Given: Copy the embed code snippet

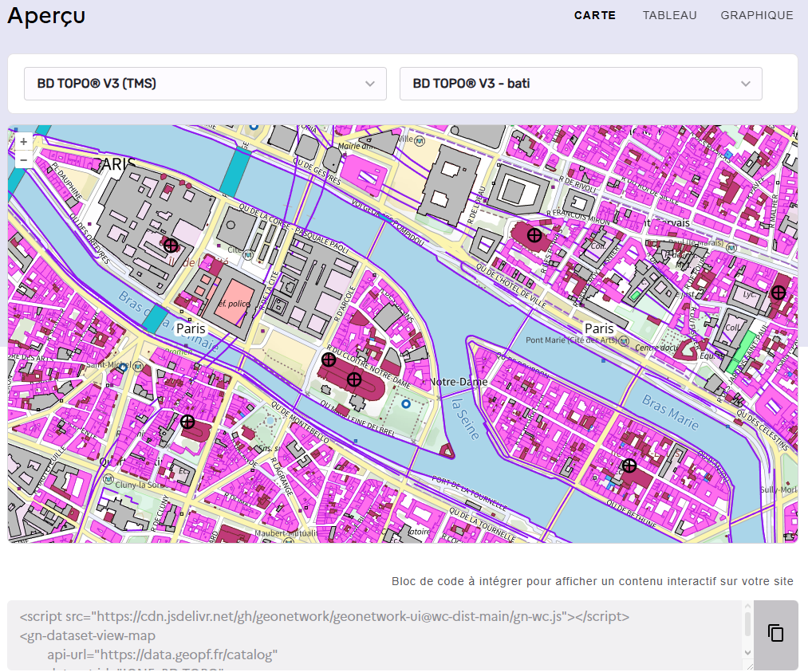Looking at the screenshot, I should click(x=775, y=634).
